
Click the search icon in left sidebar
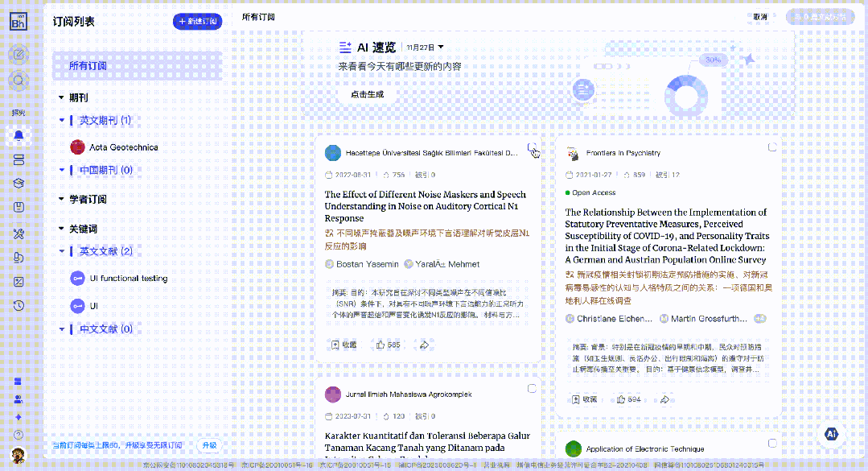(18, 81)
